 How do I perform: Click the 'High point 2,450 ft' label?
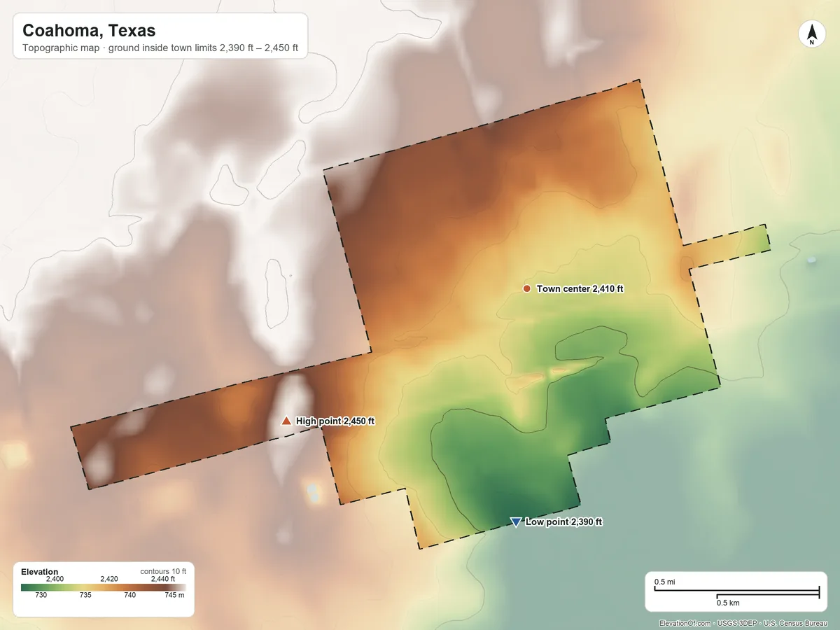click(335, 421)
